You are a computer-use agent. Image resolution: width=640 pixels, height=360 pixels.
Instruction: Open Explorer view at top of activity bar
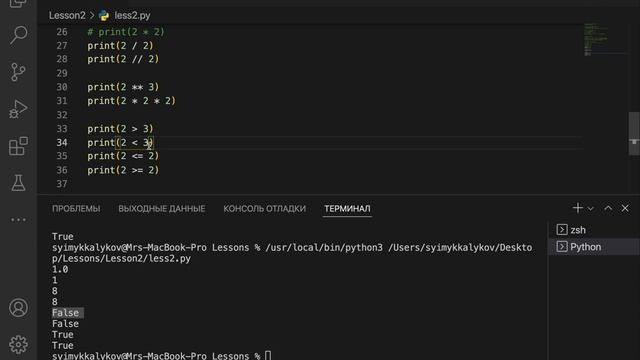(x=18, y=4)
